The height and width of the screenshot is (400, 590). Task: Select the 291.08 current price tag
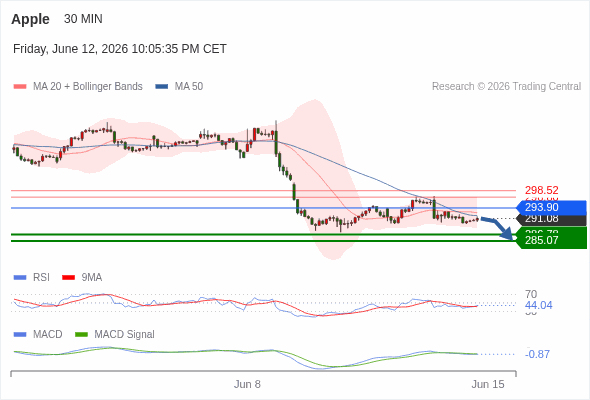tap(551, 219)
